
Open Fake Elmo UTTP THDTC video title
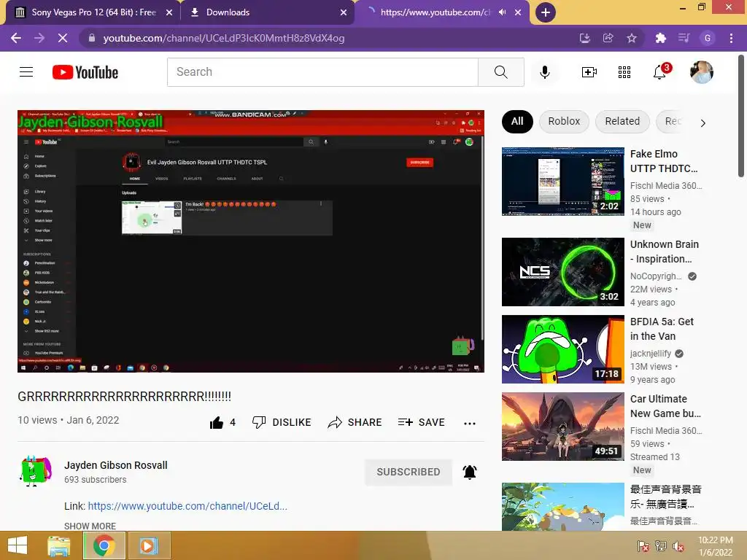point(664,161)
